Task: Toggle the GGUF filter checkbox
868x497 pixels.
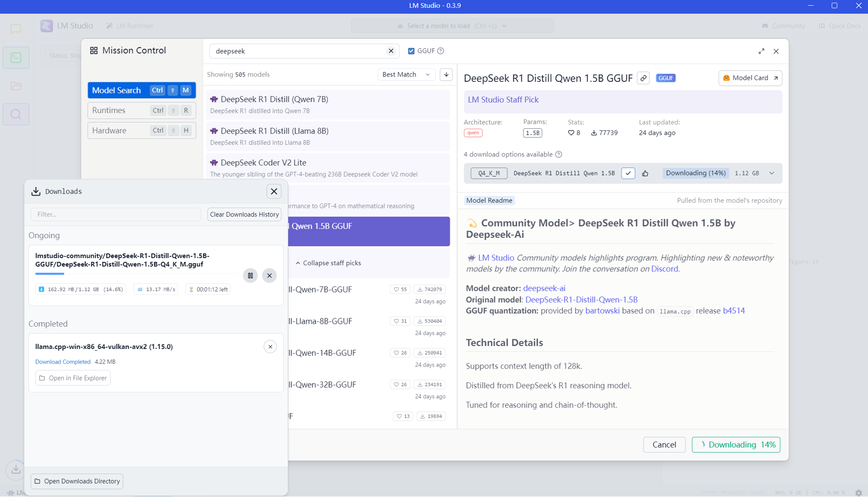Action: click(x=411, y=51)
